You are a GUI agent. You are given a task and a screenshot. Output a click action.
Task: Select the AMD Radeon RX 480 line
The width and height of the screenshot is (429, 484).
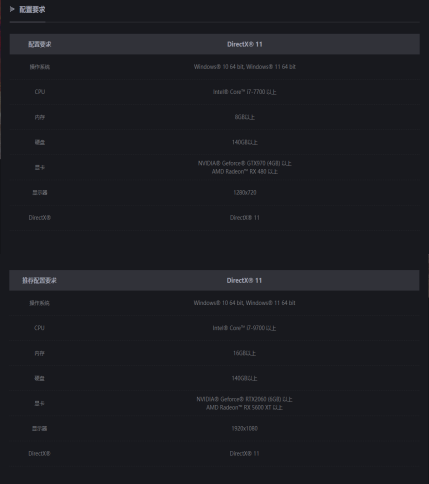click(x=244, y=172)
